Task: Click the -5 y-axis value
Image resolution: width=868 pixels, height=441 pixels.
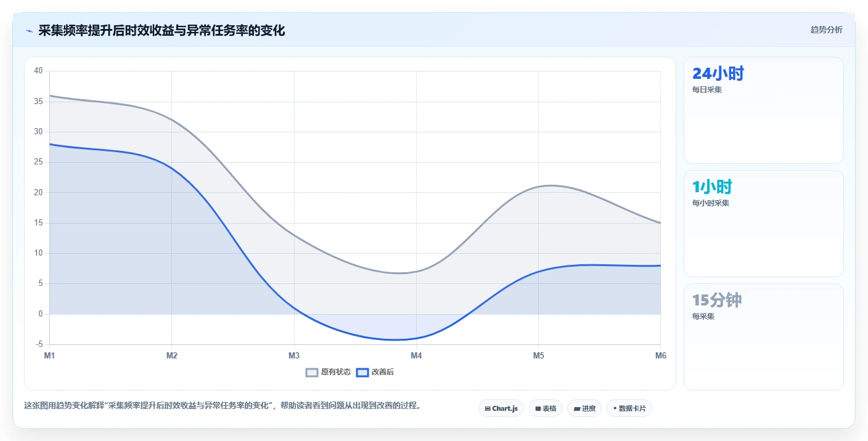Action: coord(39,344)
